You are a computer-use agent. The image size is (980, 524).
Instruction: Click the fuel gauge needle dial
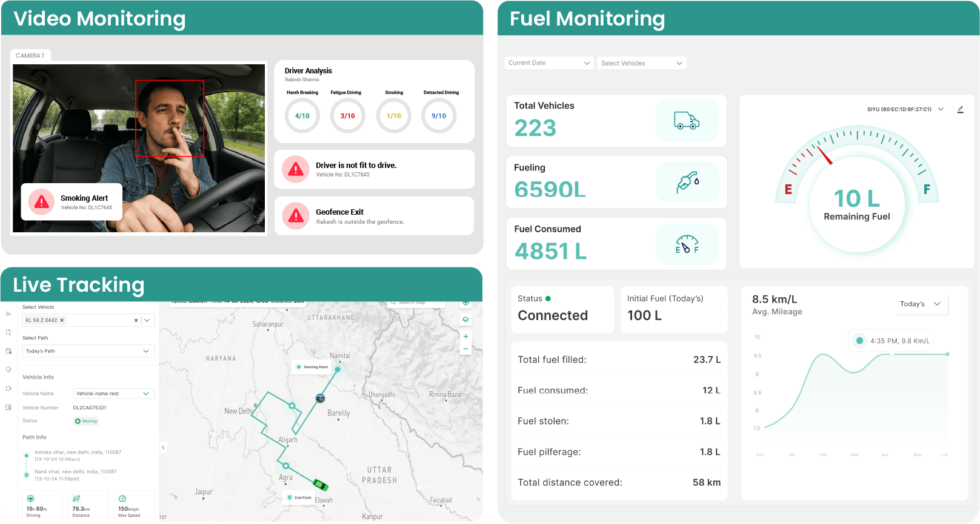pos(824,155)
